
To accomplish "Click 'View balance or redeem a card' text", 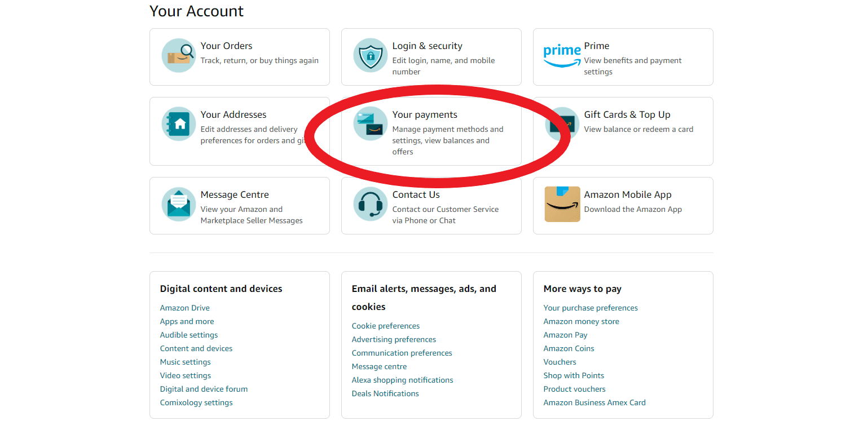I will click(x=638, y=129).
